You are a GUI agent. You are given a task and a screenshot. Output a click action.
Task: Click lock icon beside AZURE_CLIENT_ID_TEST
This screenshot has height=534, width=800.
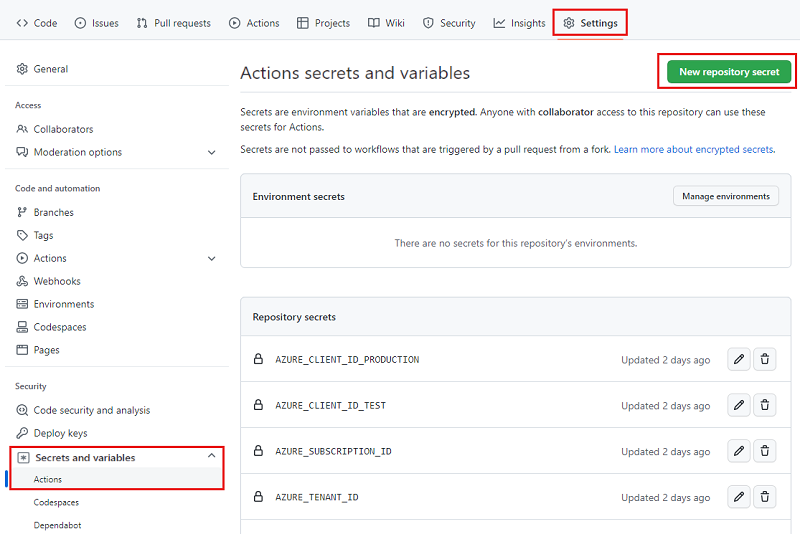259,405
